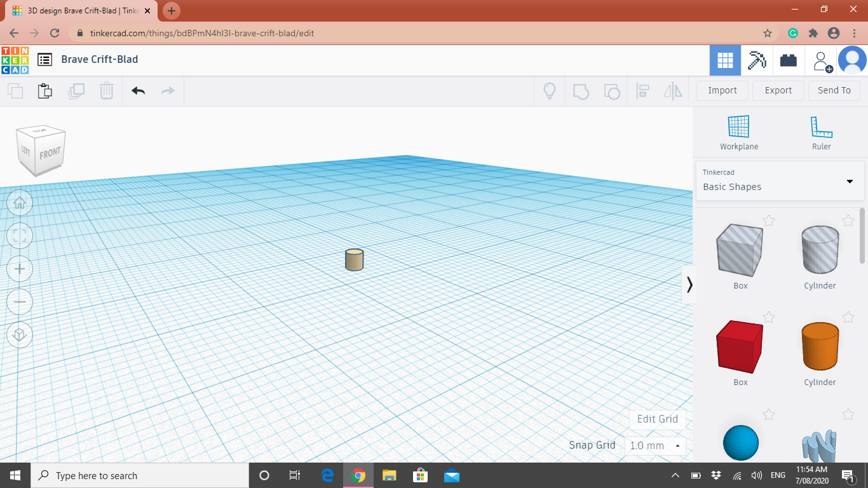The height and width of the screenshot is (488, 868).
Task: Click the shapes panel scrollbar
Action: click(x=862, y=235)
